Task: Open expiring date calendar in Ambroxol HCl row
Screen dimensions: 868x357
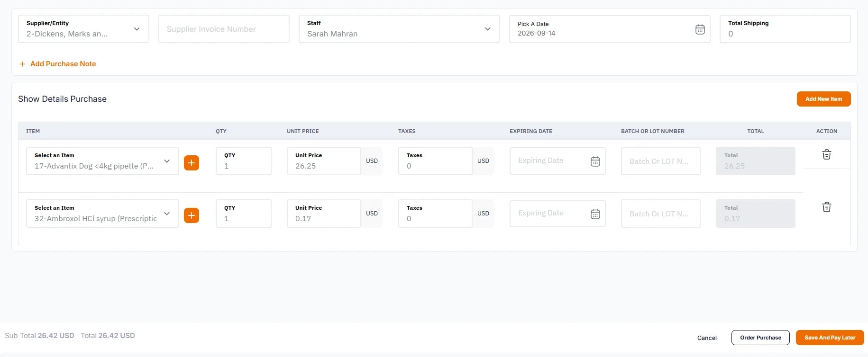Action: click(x=595, y=214)
